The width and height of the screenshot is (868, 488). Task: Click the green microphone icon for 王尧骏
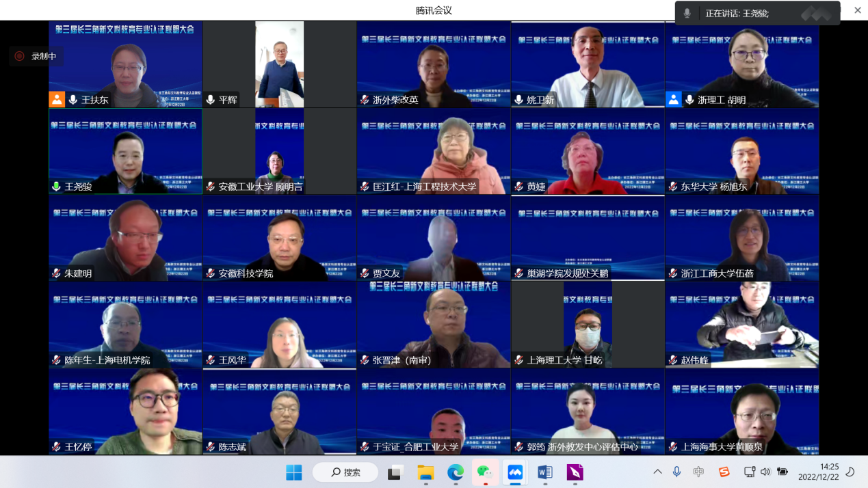pos(57,187)
